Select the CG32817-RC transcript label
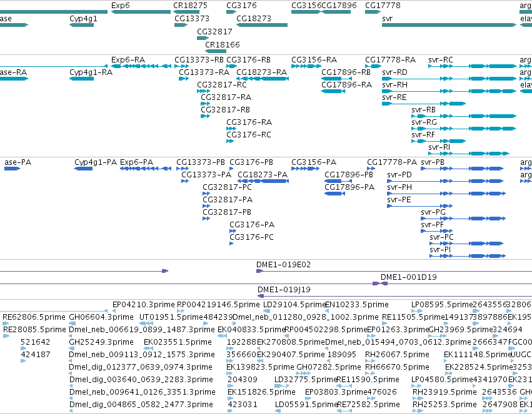This screenshot has height=414, width=532. click(x=222, y=85)
